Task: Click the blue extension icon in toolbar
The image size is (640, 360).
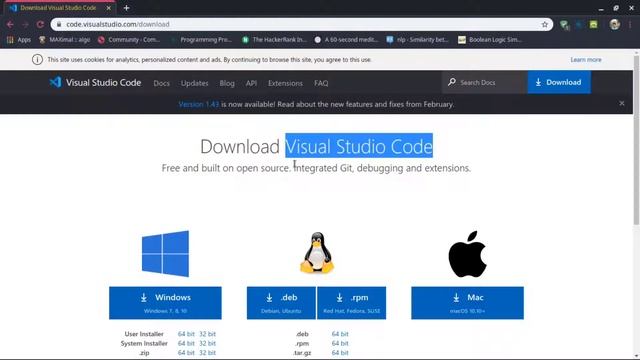Action: coord(579,24)
